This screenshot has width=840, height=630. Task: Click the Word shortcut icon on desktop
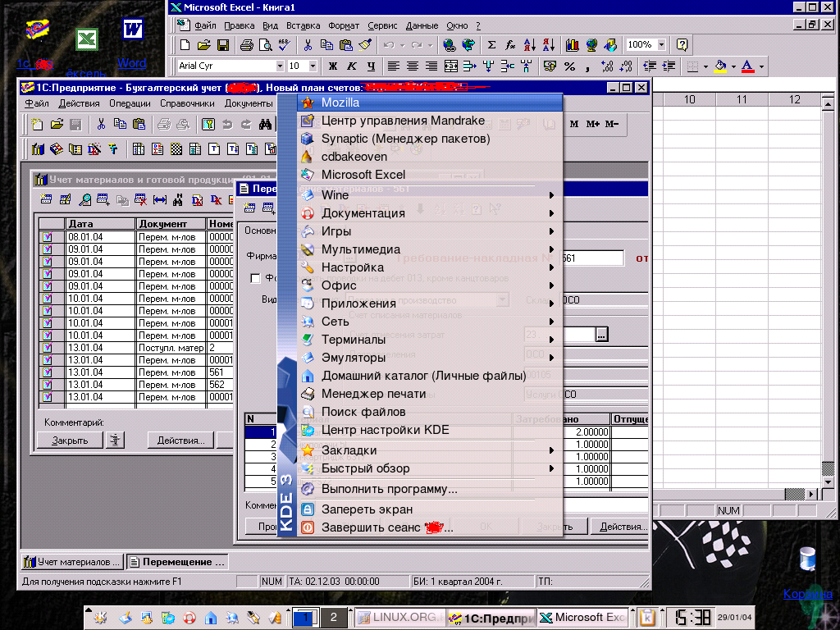click(132, 30)
